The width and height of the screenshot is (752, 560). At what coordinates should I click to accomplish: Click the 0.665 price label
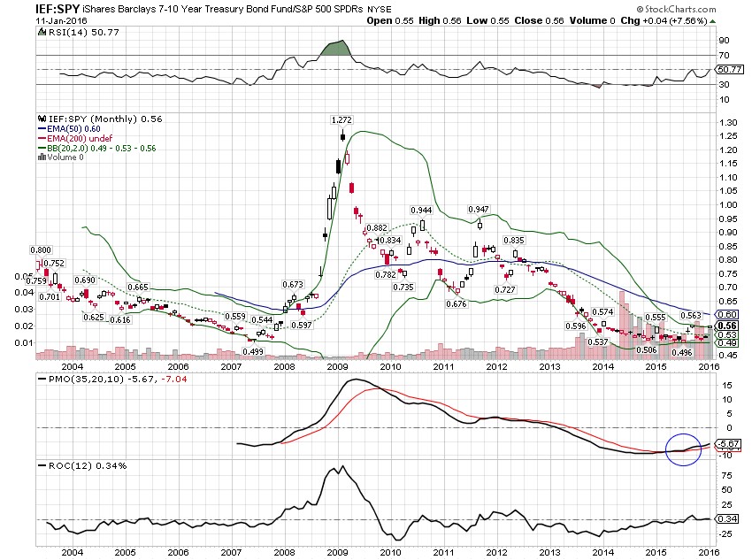pyautogui.click(x=138, y=288)
